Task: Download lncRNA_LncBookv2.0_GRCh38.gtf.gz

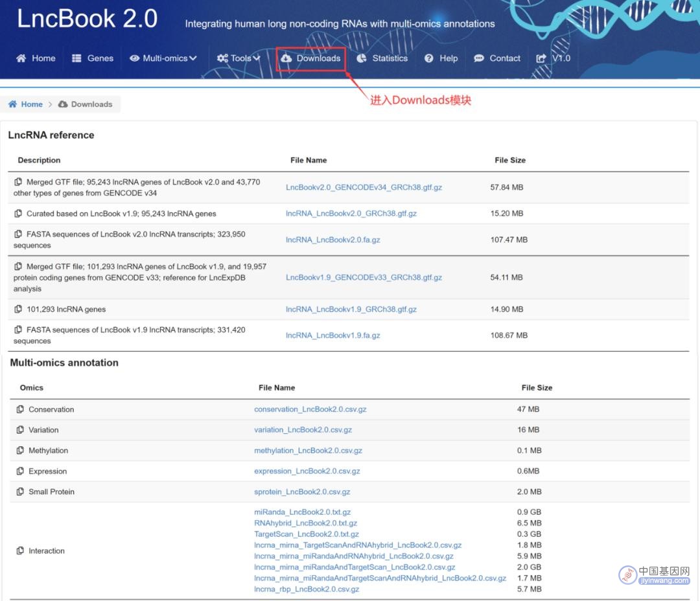Action: [x=351, y=214]
